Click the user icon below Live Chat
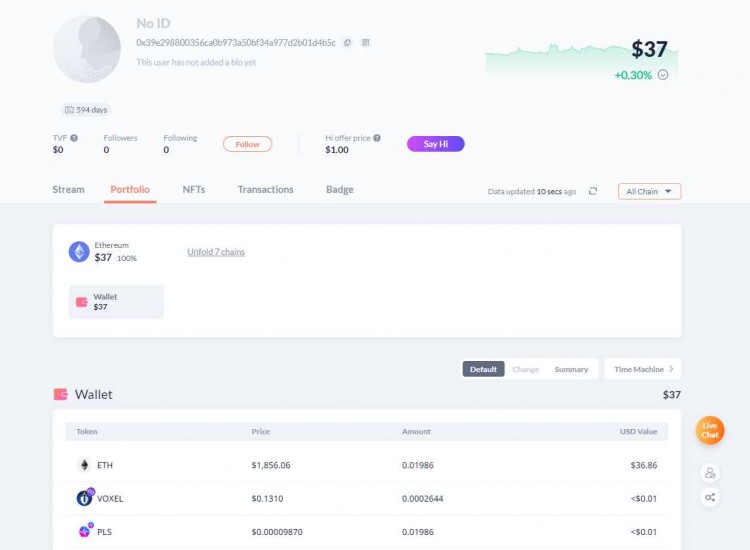750x550 pixels. click(x=710, y=473)
